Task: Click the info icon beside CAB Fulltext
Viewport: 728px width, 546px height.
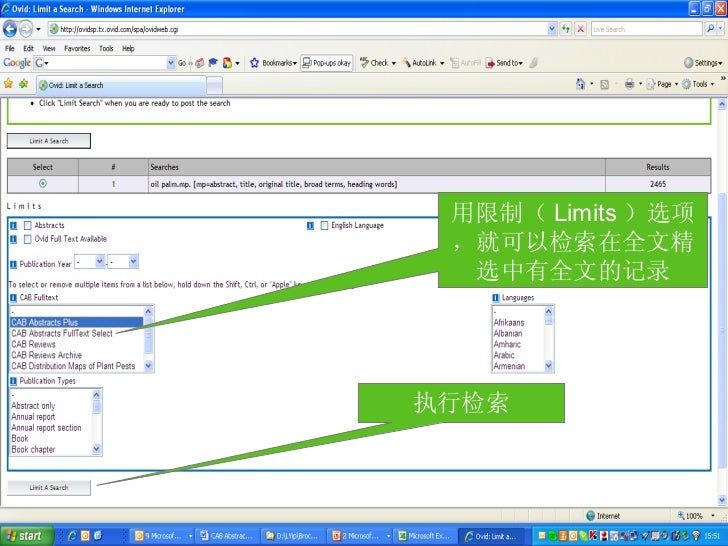Action: click(13, 298)
